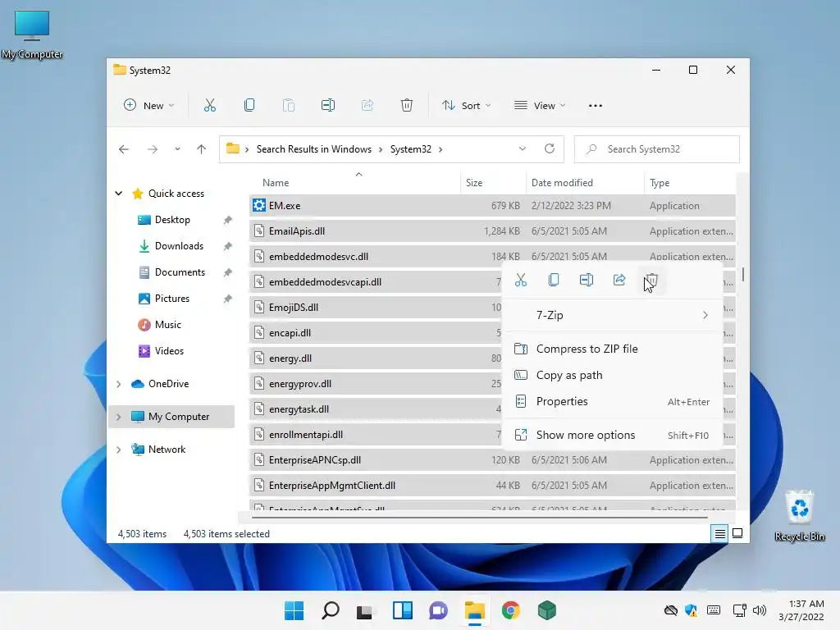This screenshot has height=630, width=840.
Task: Expand the OneDrive tree node
Action: coord(119,384)
